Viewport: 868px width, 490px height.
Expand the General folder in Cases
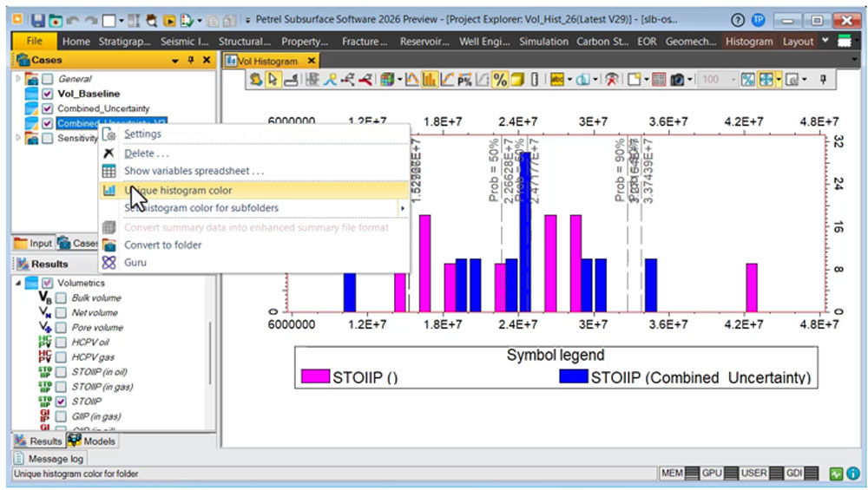click(x=18, y=79)
